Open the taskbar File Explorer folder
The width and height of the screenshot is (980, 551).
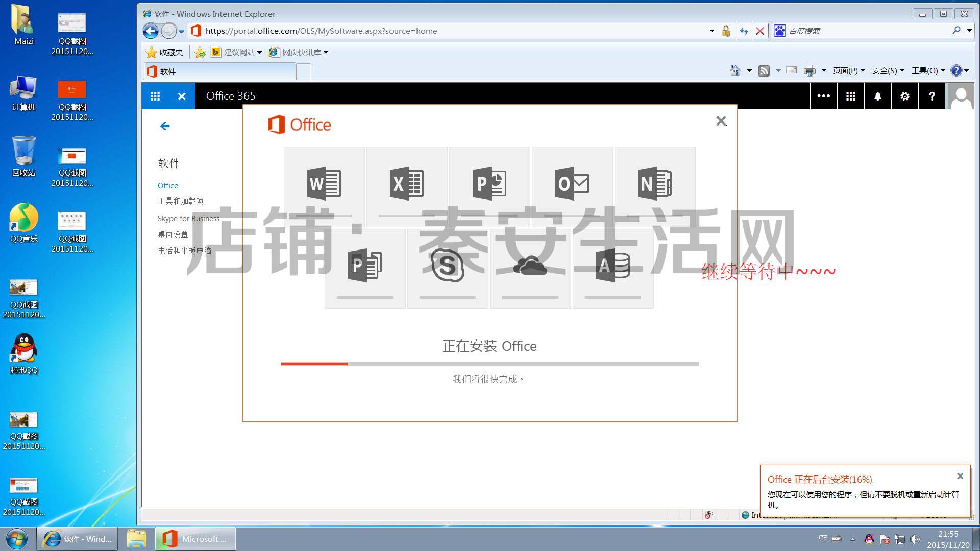point(136,539)
